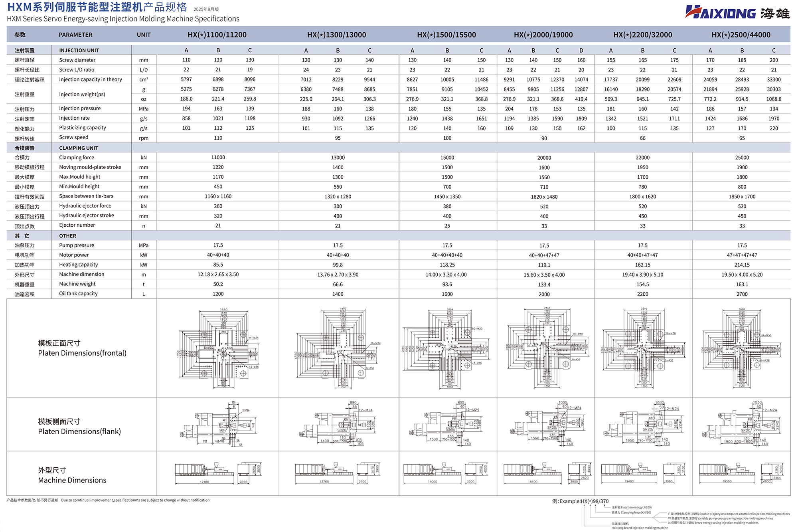798x532 pixels.
Task: Click the Platen Dimensions(frontal) label
Action: (82, 353)
